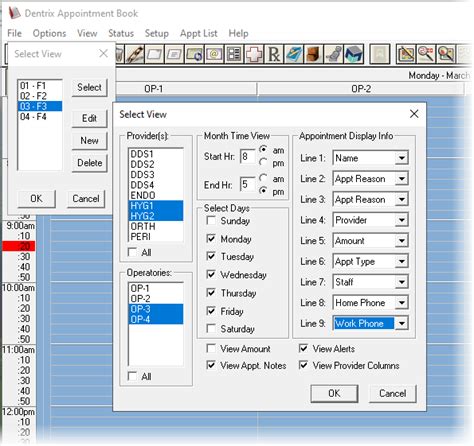This screenshot has width=474, height=446.
Task: Toggle the View Provider Columns checkbox
Action: coord(303,365)
